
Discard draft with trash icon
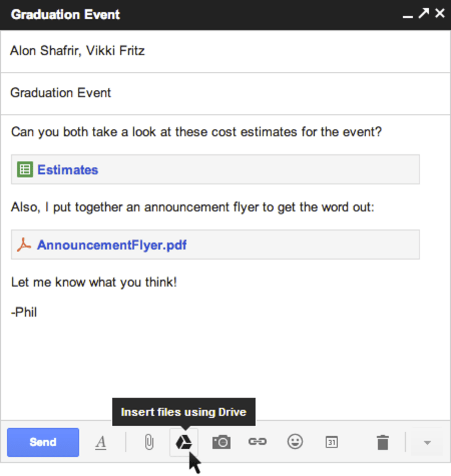pyautogui.click(x=383, y=443)
